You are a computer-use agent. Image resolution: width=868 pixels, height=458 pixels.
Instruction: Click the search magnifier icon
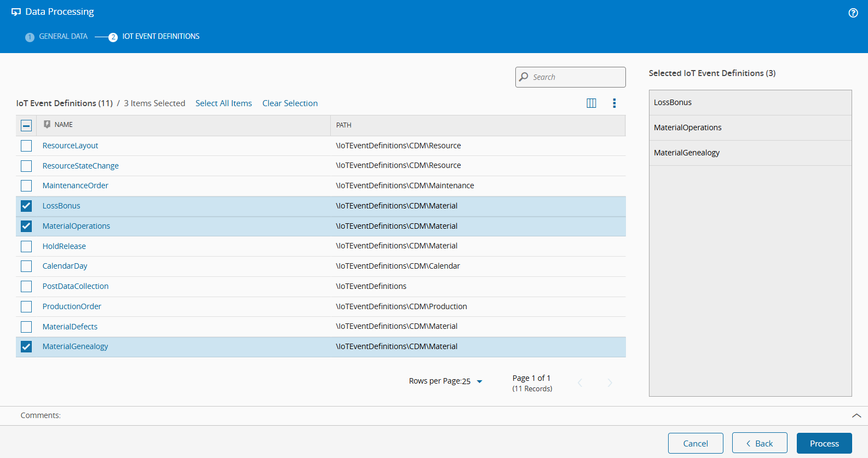click(524, 77)
